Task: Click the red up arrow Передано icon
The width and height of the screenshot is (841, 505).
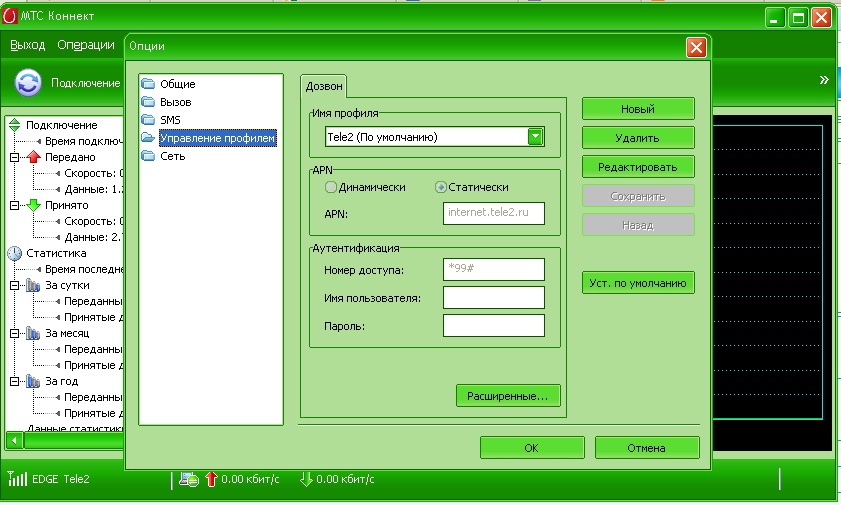Action: click(34, 157)
